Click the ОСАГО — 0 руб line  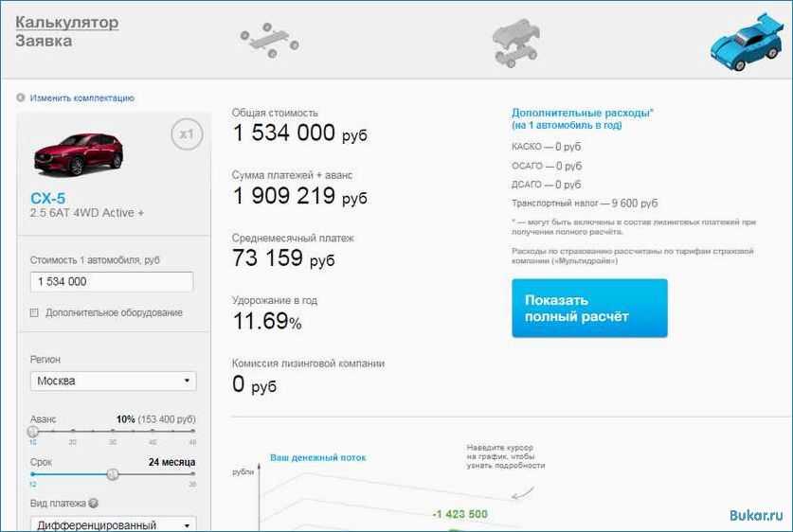tap(547, 166)
